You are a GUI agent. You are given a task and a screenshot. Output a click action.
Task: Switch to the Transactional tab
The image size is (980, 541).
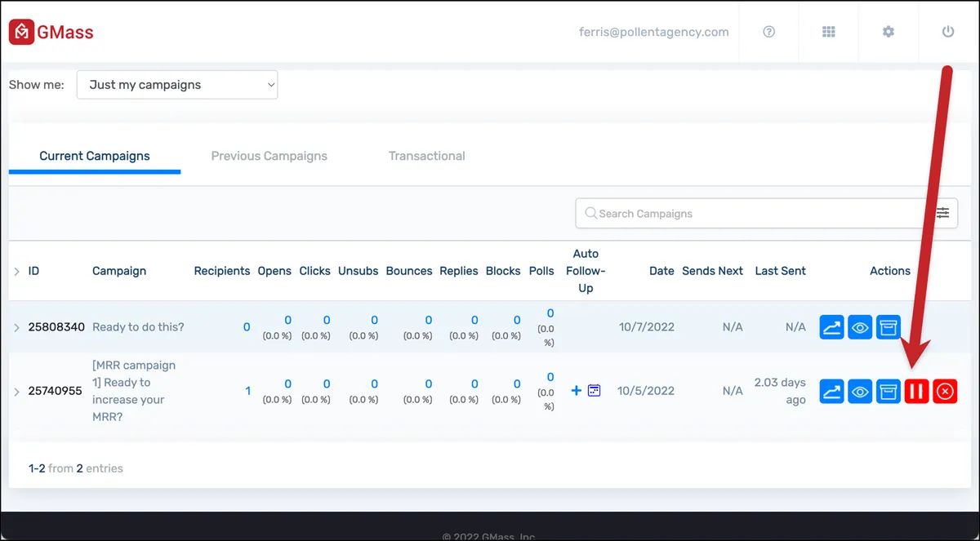(427, 156)
